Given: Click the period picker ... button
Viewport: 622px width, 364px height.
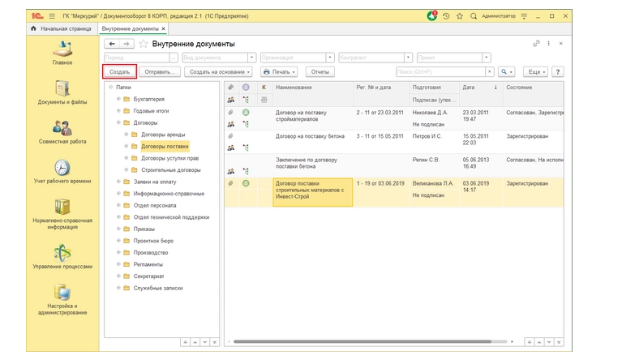Looking at the screenshot, I should (174, 58).
